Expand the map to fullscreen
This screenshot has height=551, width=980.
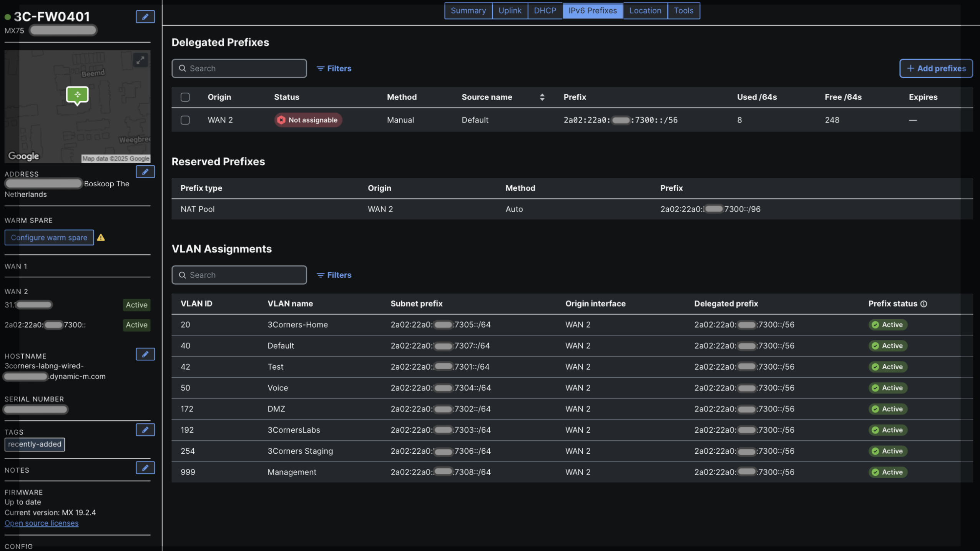tap(140, 60)
